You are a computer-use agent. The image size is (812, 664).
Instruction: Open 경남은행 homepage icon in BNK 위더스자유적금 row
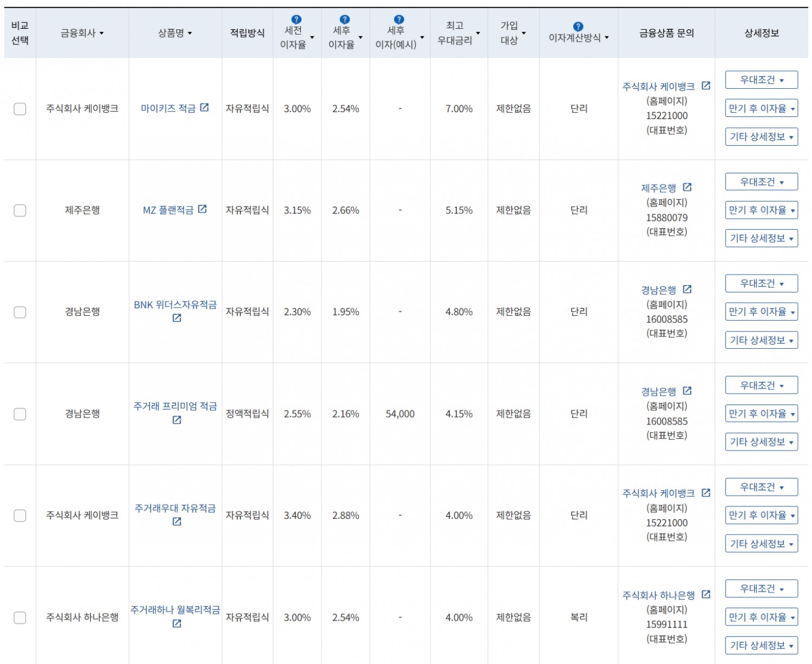(687, 289)
